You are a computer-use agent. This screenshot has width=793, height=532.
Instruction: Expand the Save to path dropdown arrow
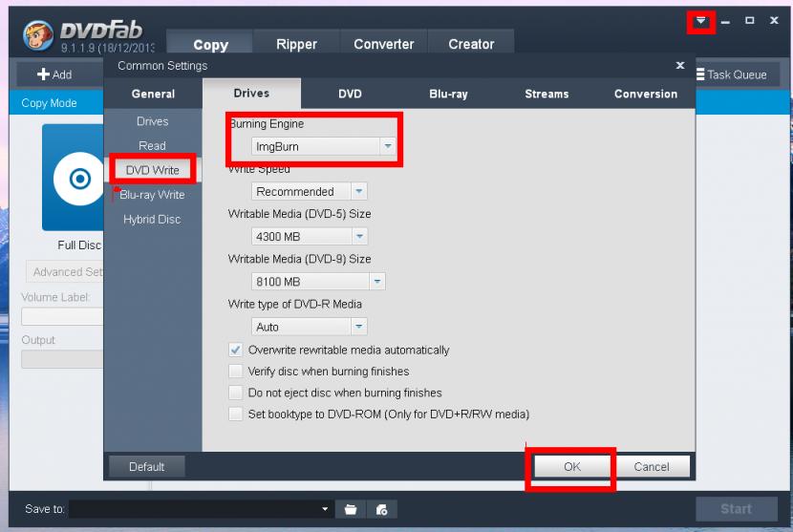pos(325,509)
